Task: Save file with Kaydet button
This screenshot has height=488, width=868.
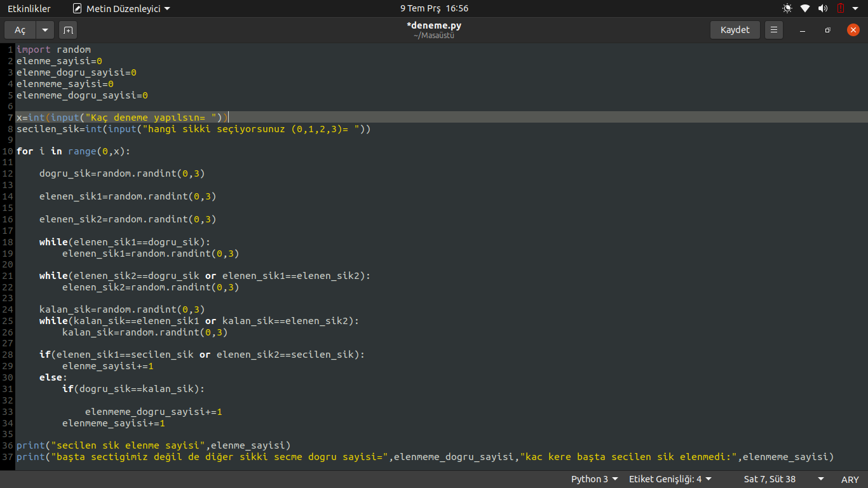Action: [735, 30]
